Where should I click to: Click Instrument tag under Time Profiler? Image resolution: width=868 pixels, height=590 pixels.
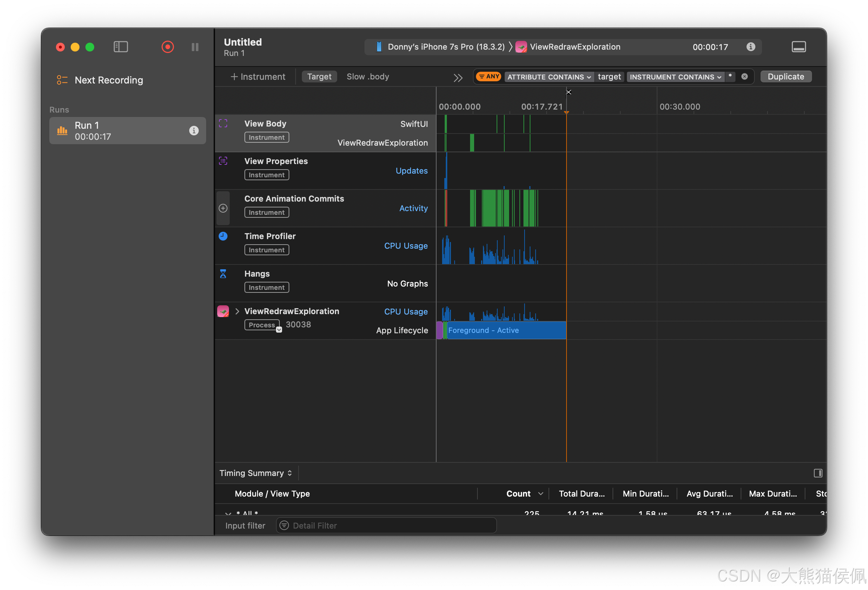click(266, 250)
